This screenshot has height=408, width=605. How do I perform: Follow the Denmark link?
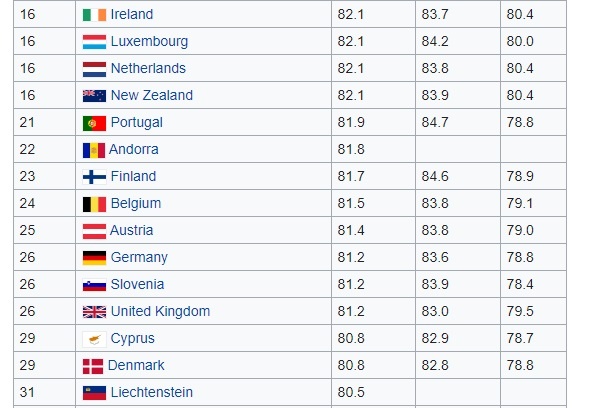click(x=136, y=366)
